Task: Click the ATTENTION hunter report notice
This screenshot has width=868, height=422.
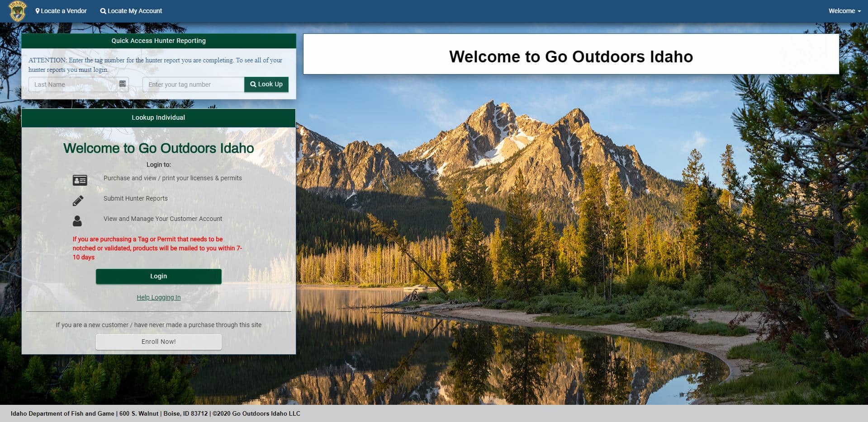Action: pyautogui.click(x=156, y=65)
